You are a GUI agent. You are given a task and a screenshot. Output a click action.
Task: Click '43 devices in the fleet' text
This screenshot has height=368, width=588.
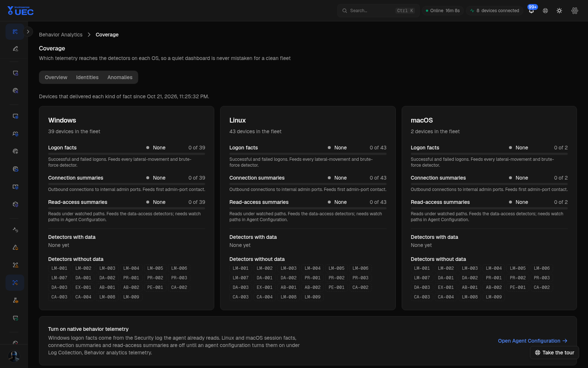click(x=255, y=131)
